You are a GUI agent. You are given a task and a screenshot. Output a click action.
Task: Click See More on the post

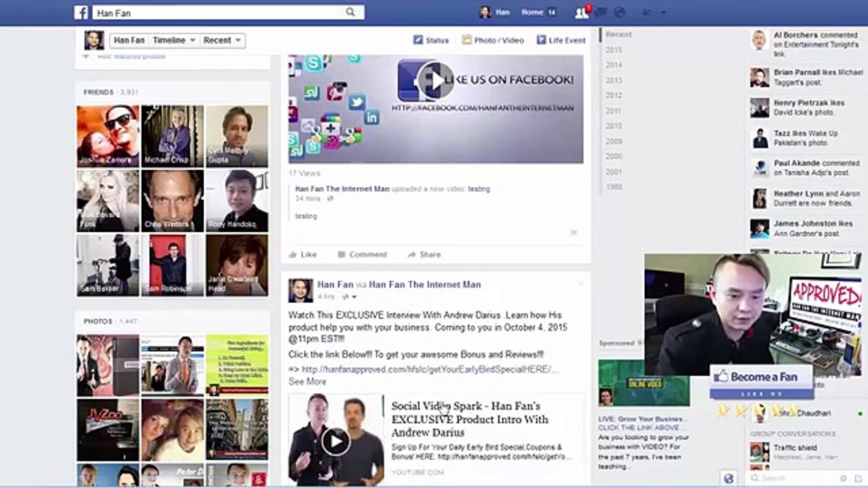[307, 382]
